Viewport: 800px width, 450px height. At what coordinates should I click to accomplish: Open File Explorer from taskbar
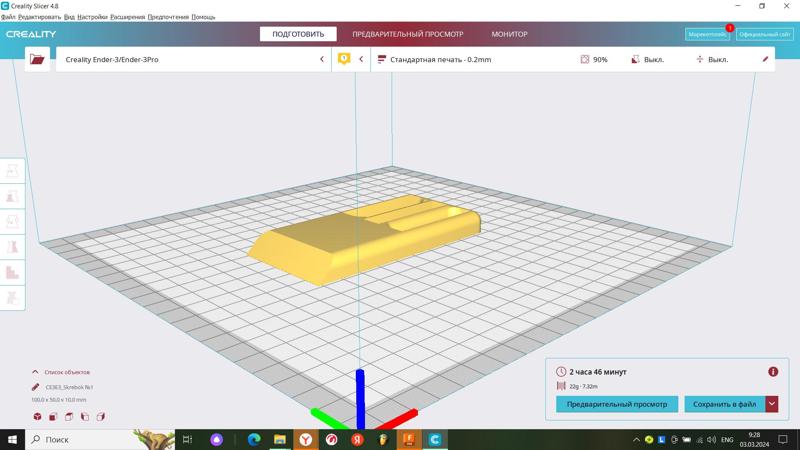coord(280,439)
